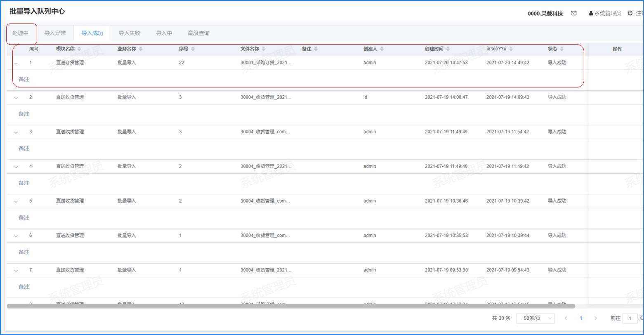Sort by 状态 column sort icon
Viewport: 644px width, 335px height.
(x=561, y=49)
